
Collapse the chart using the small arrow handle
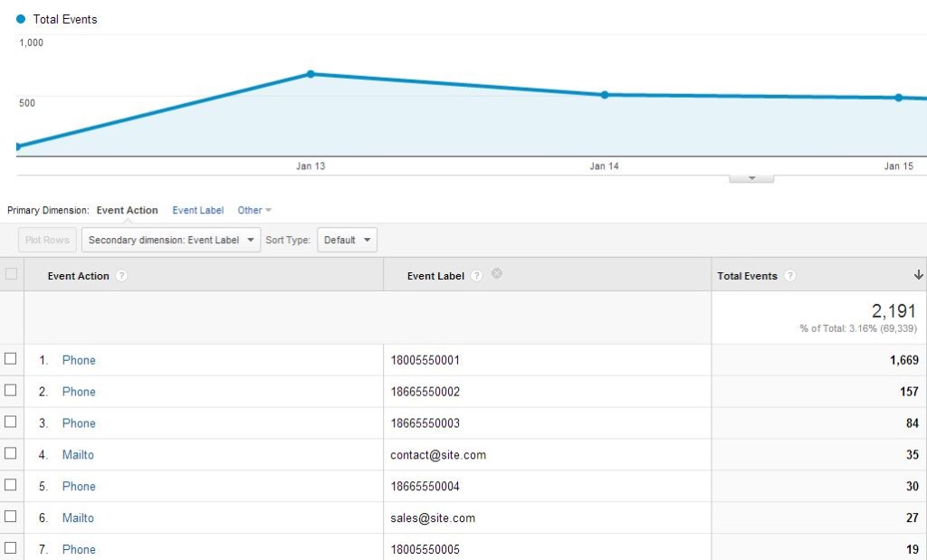tap(751, 178)
